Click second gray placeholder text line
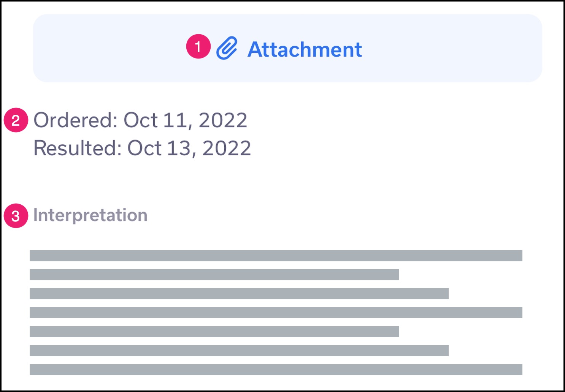This screenshot has width=565, height=392. coord(214,275)
